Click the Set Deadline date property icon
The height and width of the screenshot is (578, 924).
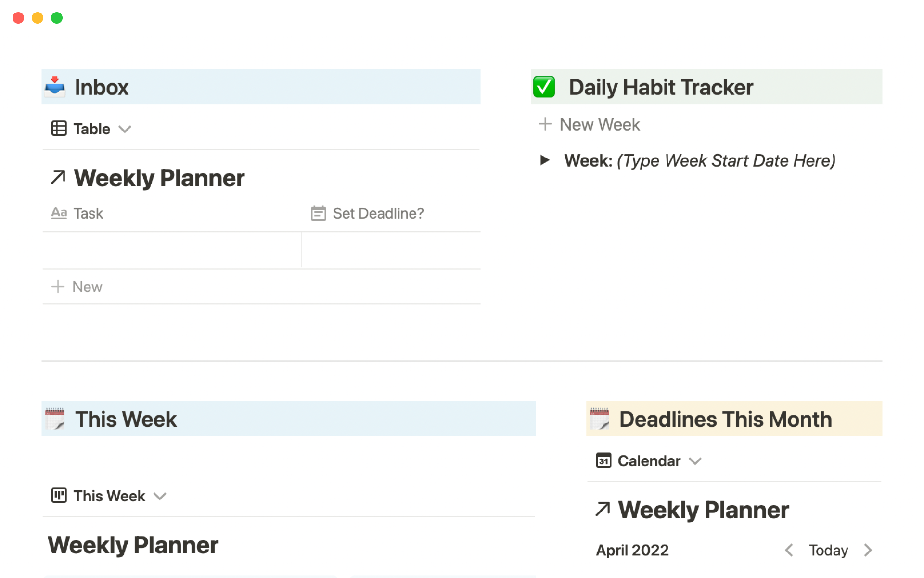318,213
